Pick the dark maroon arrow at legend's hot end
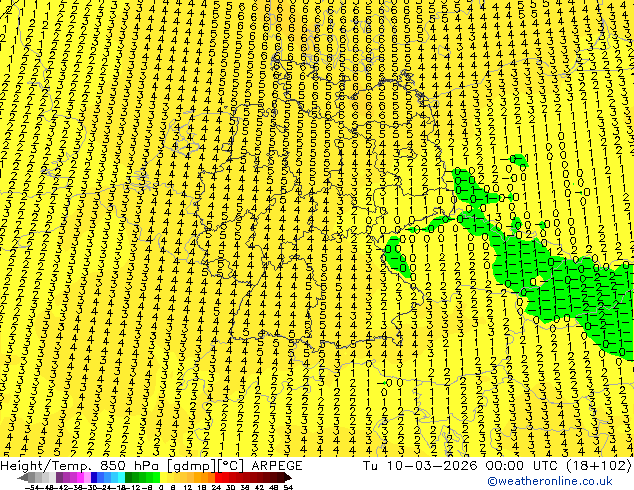Screen dimensions: 634x490 pos(288,477)
